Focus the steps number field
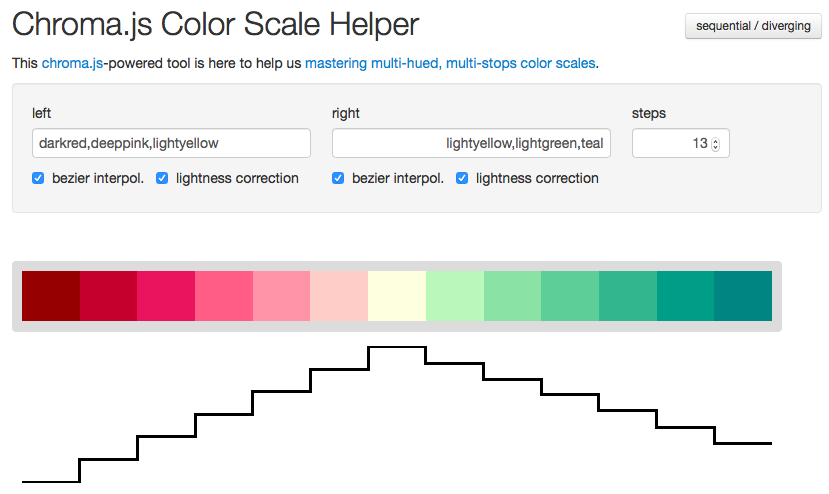The height and width of the screenshot is (494, 829). [680, 143]
